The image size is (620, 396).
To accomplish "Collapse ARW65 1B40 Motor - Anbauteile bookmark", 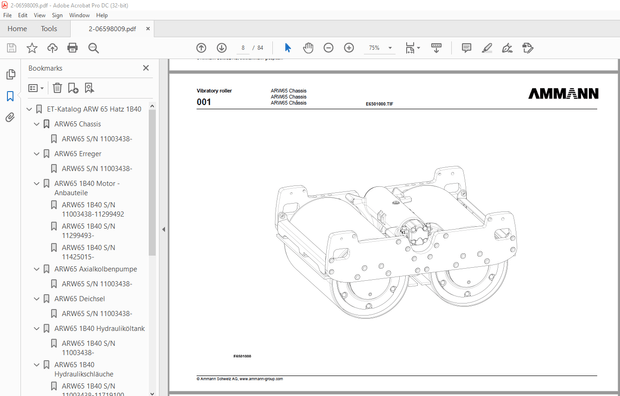I will point(37,184).
